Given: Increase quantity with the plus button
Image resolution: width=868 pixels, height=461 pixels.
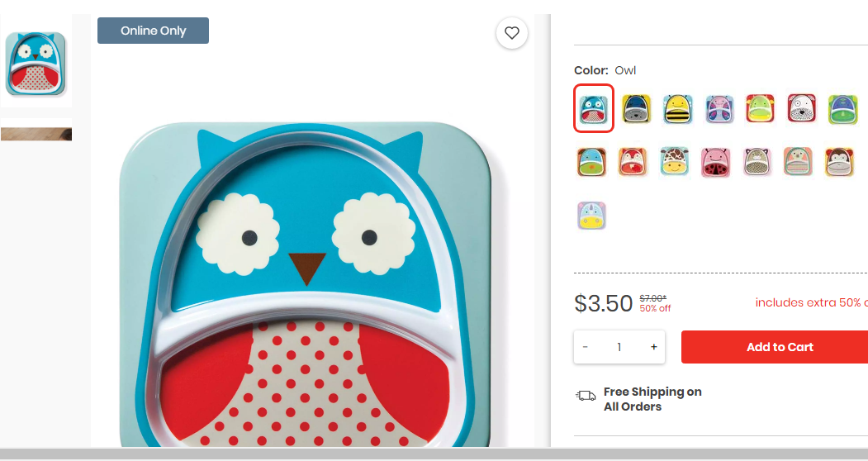Looking at the screenshot, I should [654, 347].
